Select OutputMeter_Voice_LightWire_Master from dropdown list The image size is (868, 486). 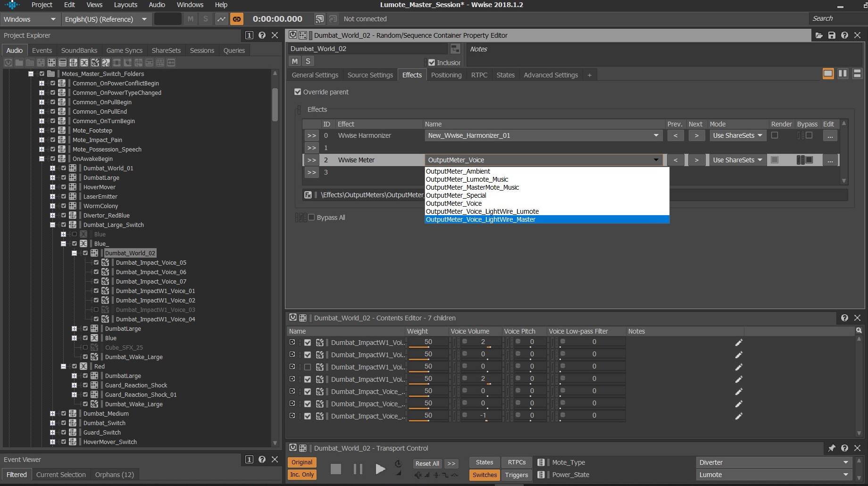(547, 219)
